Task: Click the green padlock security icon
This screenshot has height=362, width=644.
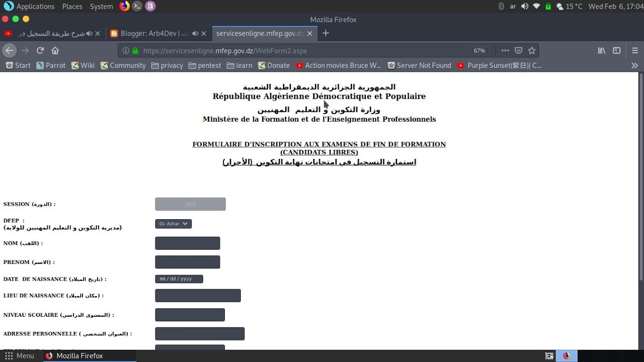Action: point(135,51)
